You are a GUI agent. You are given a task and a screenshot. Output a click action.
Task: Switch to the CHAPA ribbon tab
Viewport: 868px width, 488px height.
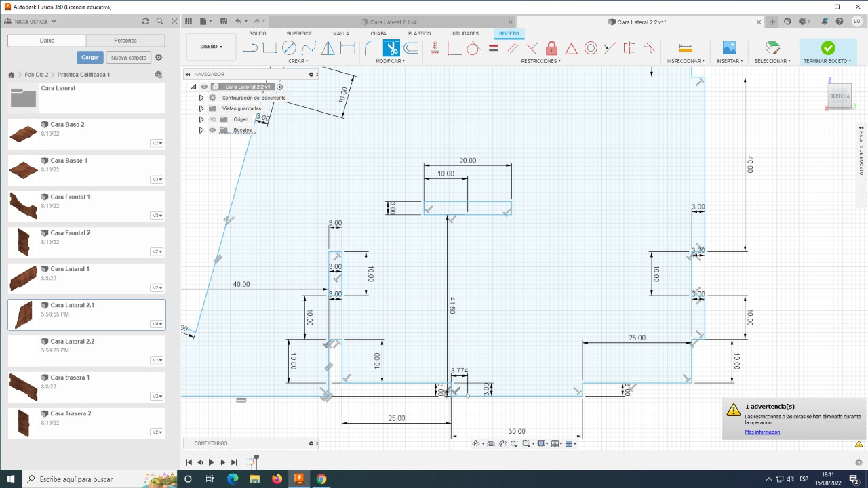pos(378,33)
